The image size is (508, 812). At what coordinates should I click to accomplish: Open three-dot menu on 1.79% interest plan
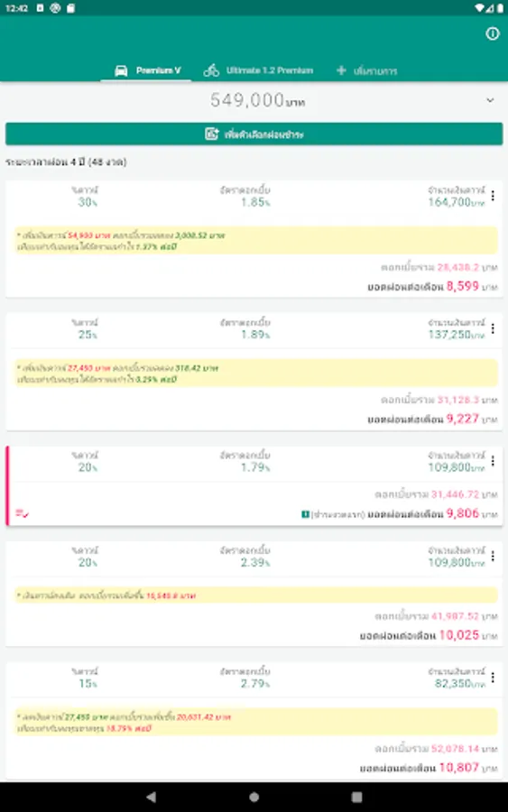pyautogui.click(x=493, y=461)
